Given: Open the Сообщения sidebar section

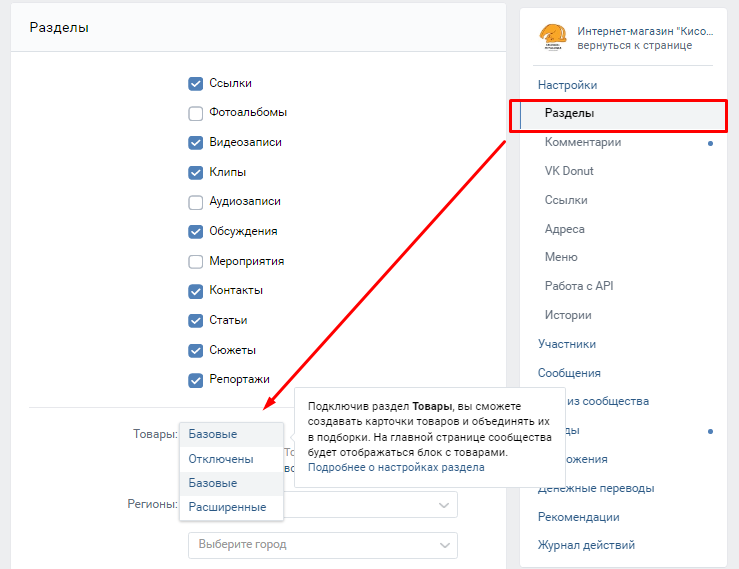Looking at the screenshot, I should pos(569,373).
